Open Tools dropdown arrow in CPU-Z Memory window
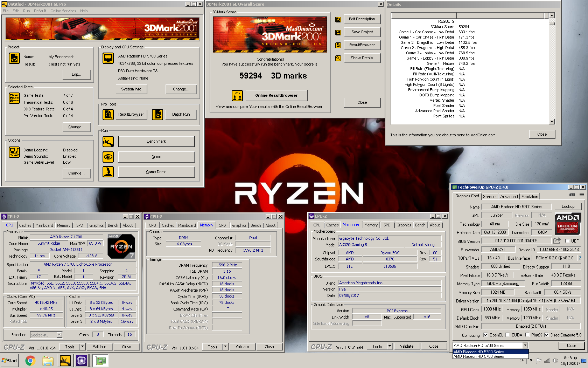The height and width of the screenshot is (368, 588). (225, 347)
